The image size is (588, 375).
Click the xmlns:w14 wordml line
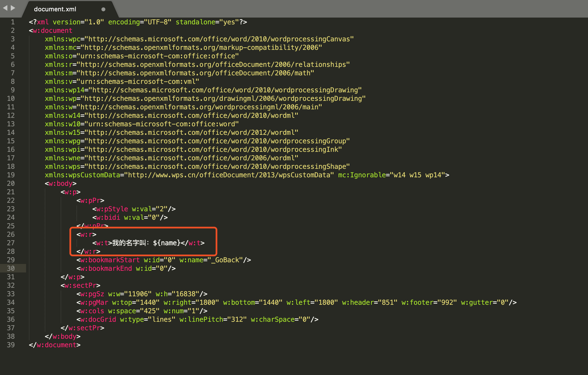pos(172,115)
